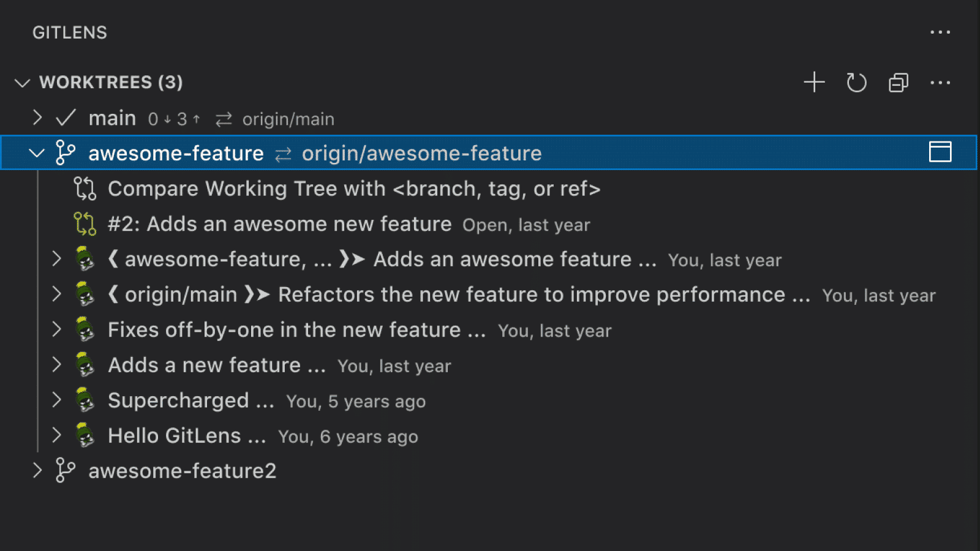Click avatar on 'Adds an awesome feature' commit

(85, 259)
